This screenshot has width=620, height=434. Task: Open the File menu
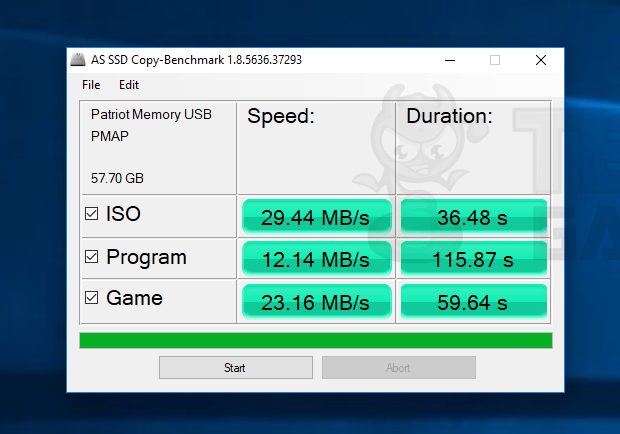(91, 85)
